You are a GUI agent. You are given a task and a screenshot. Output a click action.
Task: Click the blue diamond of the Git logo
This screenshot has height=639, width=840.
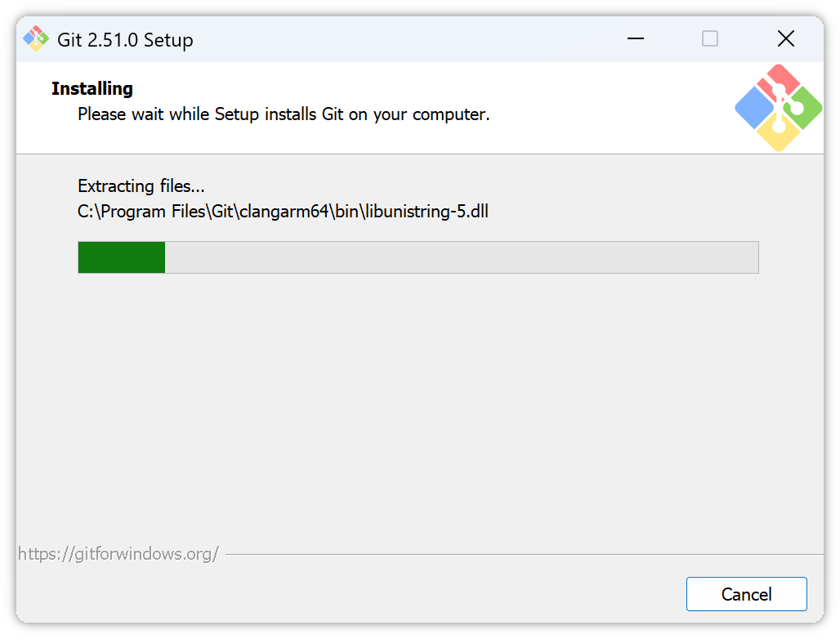pyautogui.click(x=753, y=108)
